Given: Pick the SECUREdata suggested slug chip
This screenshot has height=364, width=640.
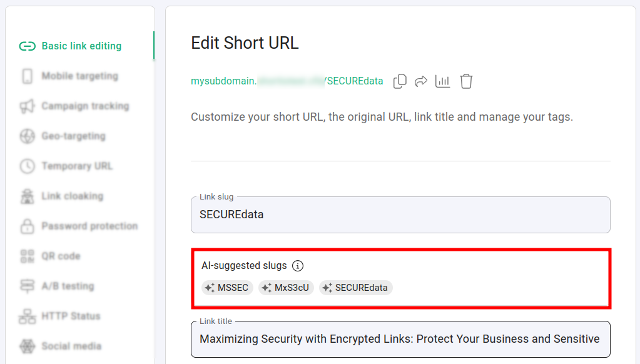Looking at the screenshot, I should click(x=355, y=288).
